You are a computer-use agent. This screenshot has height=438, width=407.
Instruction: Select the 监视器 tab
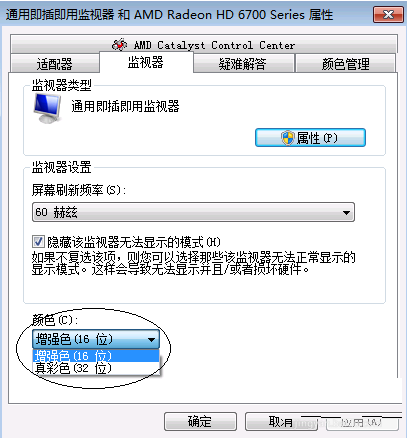pyautogui.click(x=146, y=62)
